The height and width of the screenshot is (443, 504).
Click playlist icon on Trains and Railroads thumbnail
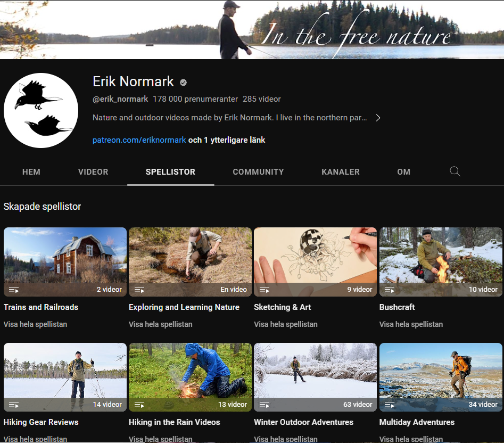[13, 290]
